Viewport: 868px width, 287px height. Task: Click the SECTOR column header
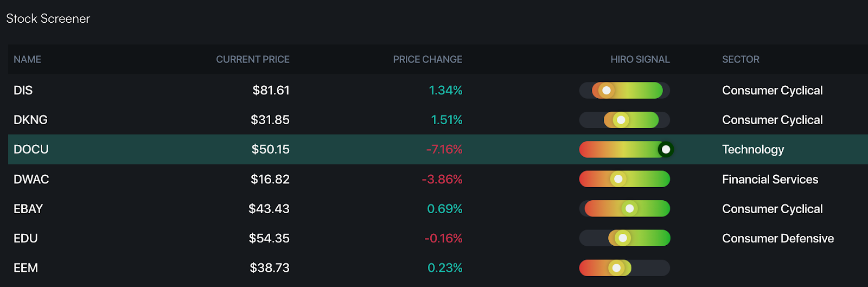741,59
